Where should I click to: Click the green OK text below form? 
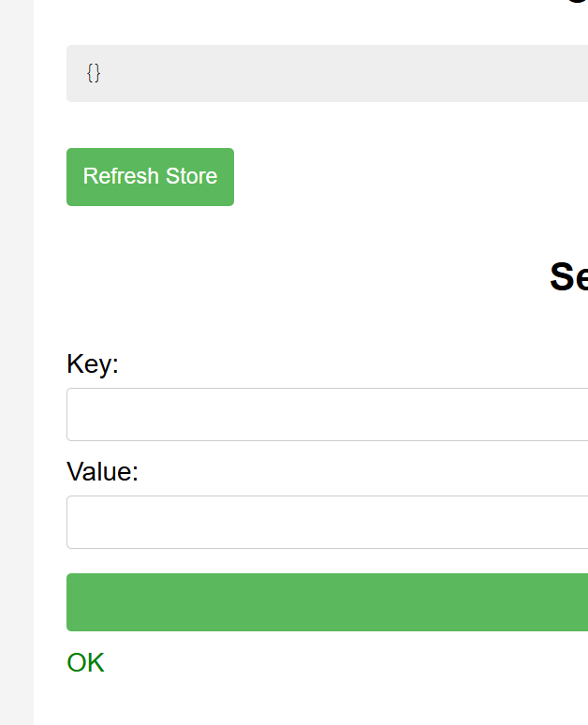coord(85,663)
